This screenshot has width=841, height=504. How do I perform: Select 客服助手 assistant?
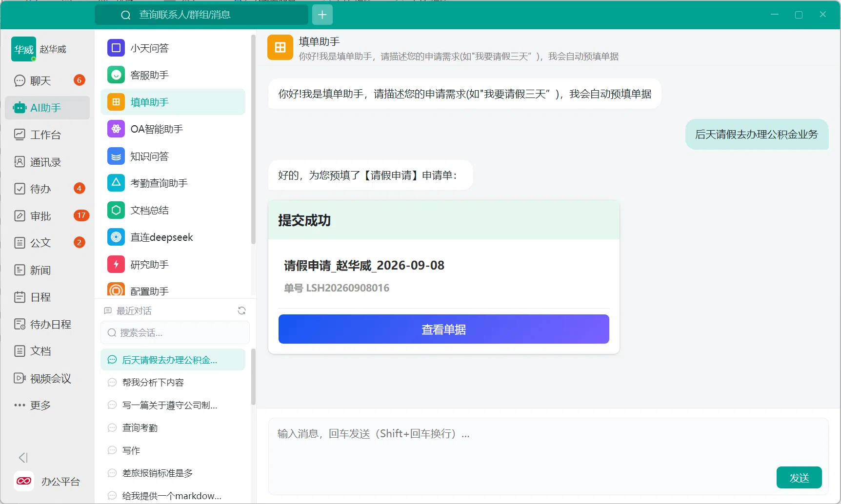click(173, 75)
